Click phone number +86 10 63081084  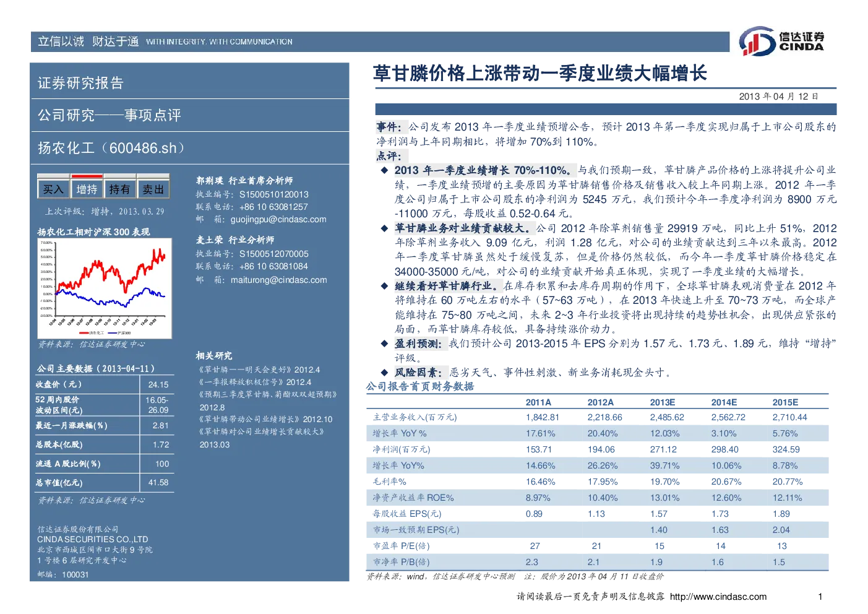pyautogui.click(x=273, y=266)
